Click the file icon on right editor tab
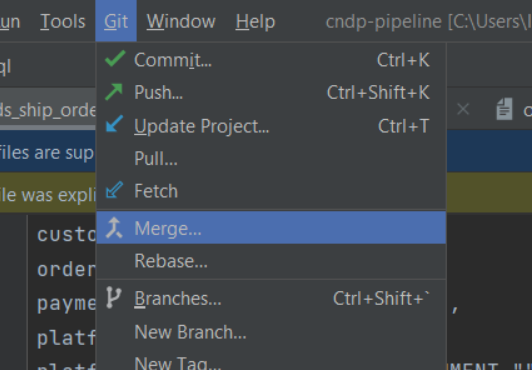Image resolution: width=532 pixels, height=370 pixels. [x=505, y=109]
